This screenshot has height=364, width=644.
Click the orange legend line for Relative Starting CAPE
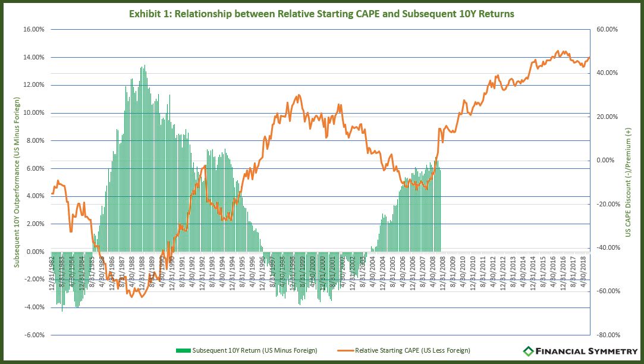(345, 350)
